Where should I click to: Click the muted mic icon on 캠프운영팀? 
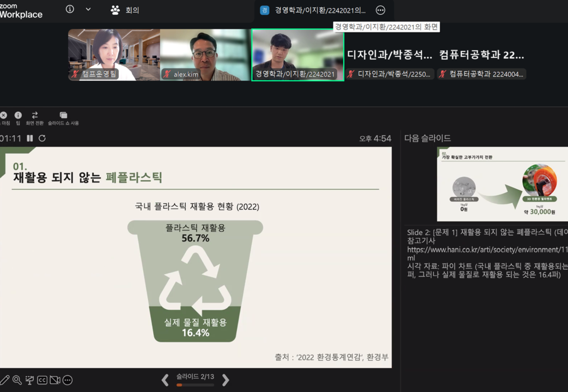[75, 74]
